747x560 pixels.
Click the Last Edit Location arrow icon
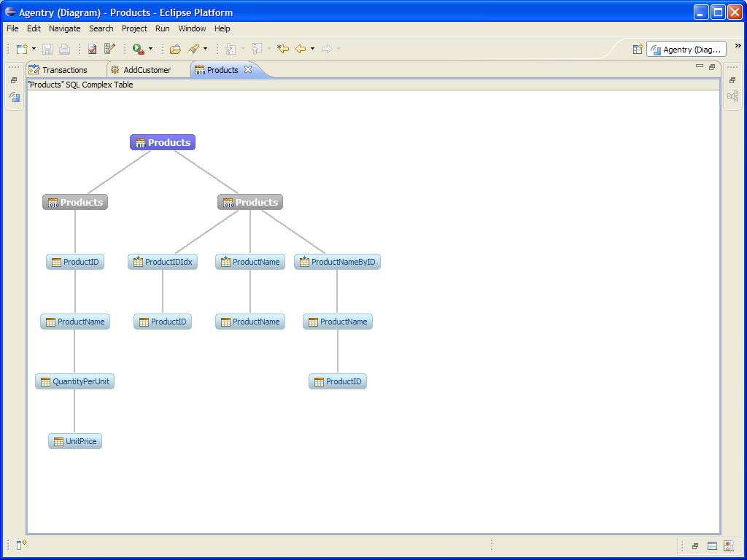[x=283, y=49]
